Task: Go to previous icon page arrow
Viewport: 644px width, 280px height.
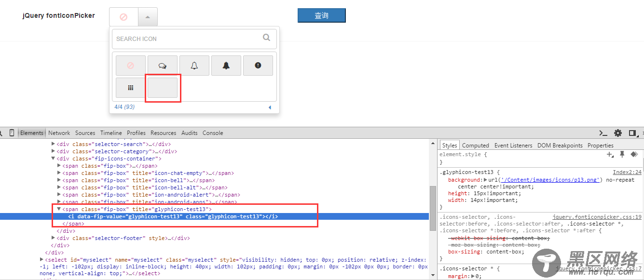Action: (270, 107)
